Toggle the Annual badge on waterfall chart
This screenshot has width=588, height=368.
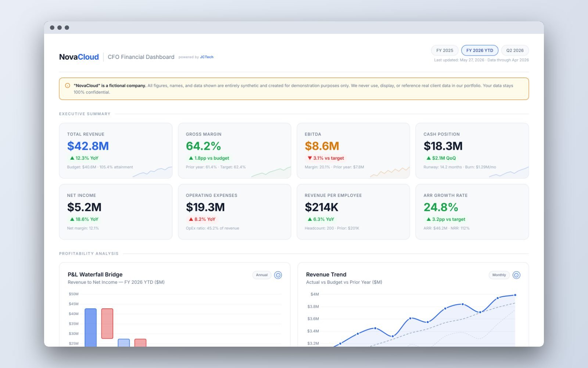pyautogui.click(x=262, y=275)
